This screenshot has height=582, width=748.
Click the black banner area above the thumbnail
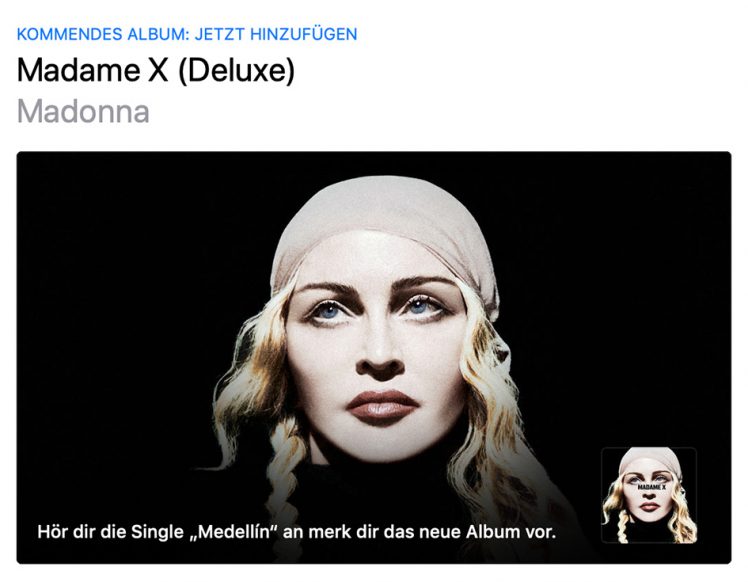click(649, 296)
